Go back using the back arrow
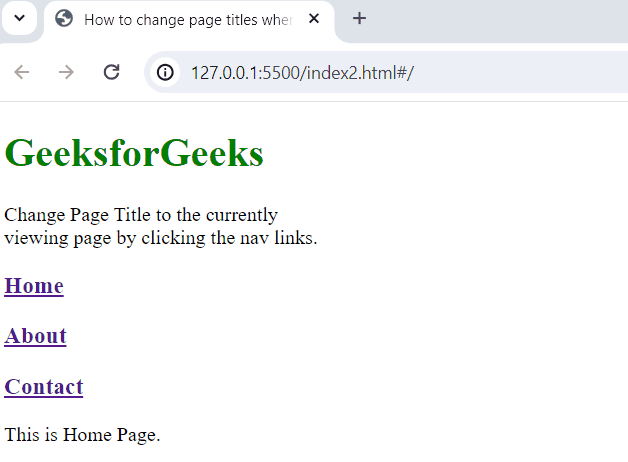The width and height of the screenshot is (628, 462). [22, 72]
